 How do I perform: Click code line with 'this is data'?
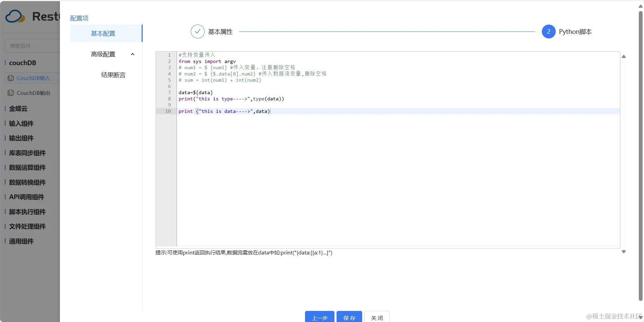click(x=224, y=111)
